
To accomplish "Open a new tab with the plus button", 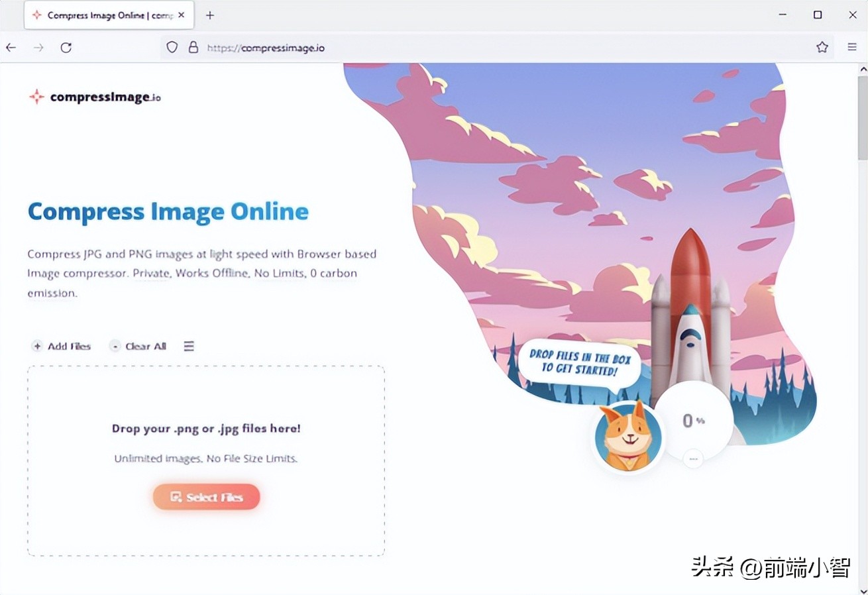I will click(x=210, y=15).
